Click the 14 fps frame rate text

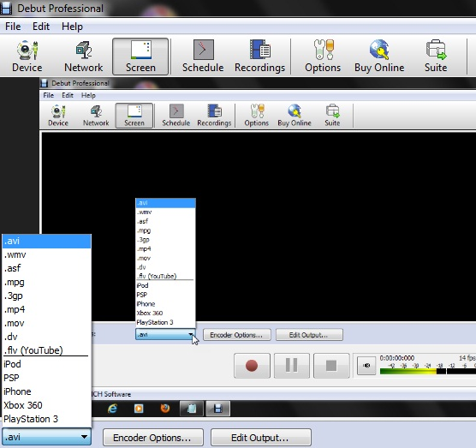click(467, 358)
